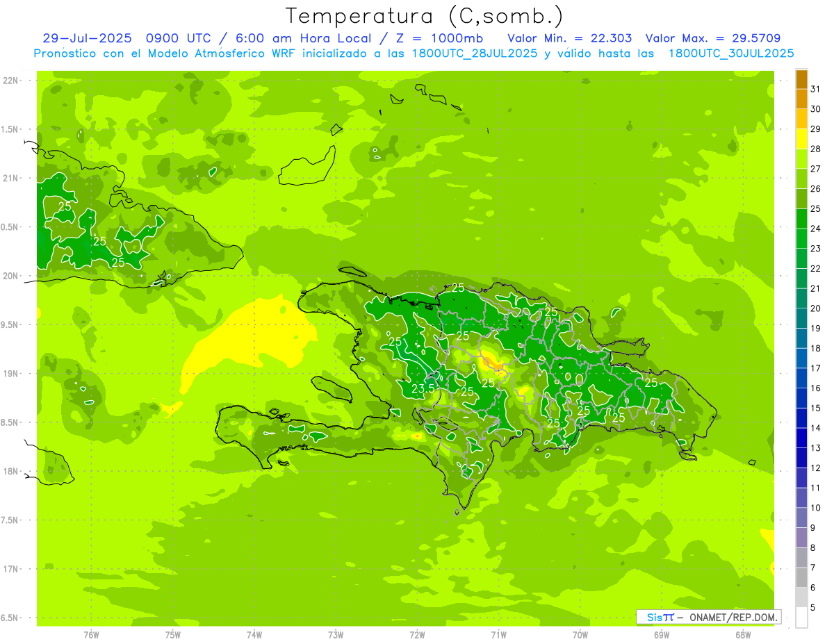Click the "1800UTC_28JUL2025" initialization time

(475, 53)
